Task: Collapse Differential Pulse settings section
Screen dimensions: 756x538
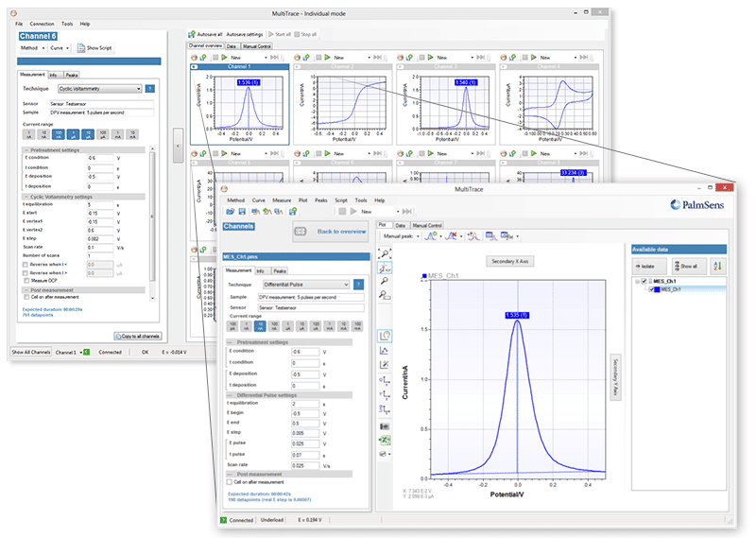Action: click(230, 395)
